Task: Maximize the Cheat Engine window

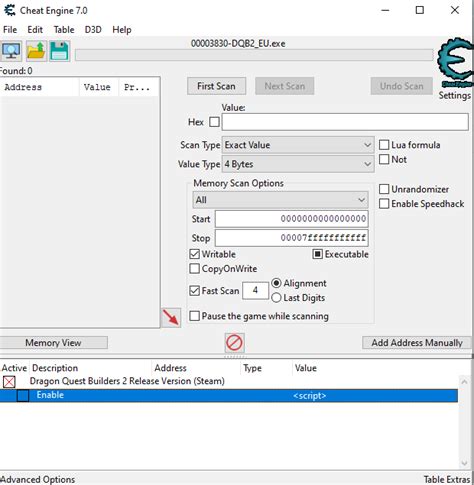Action: (420, 10)
